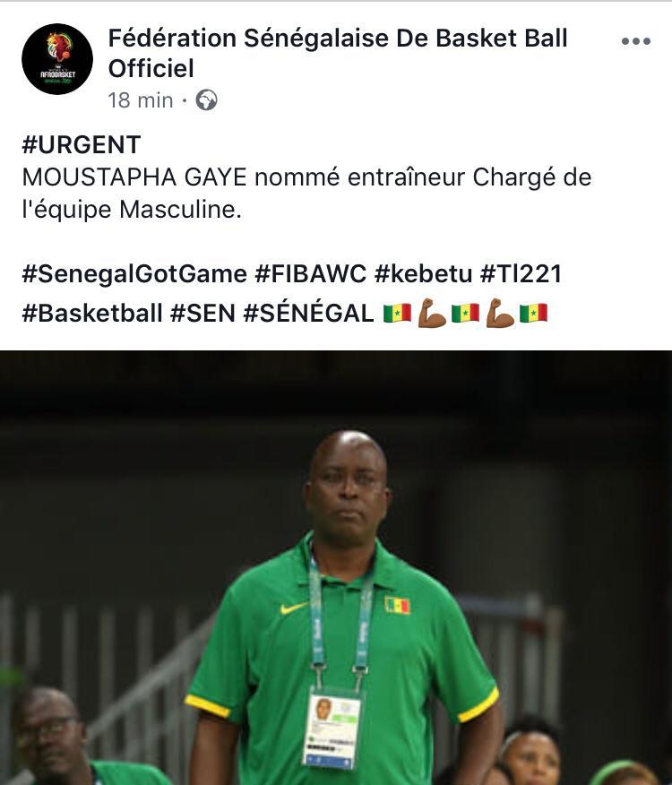Open the #TI221 hashtag
The height and width of the screenshot is (785, 672).
[521, 274]
